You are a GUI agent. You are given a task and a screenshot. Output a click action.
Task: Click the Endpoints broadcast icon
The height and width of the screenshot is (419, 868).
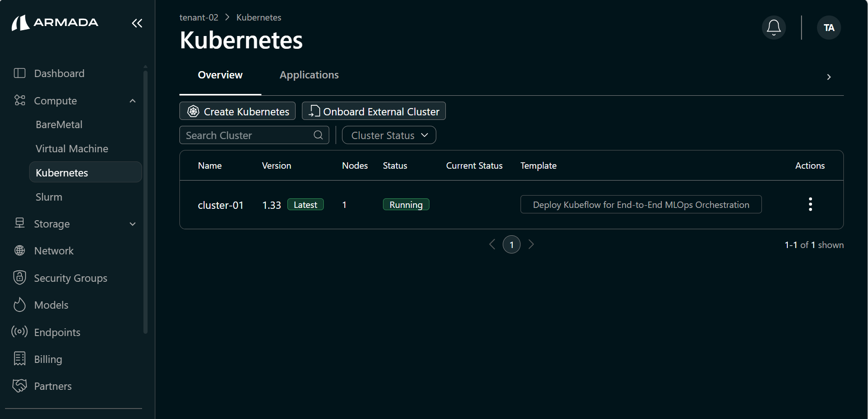tap(20, 331)
